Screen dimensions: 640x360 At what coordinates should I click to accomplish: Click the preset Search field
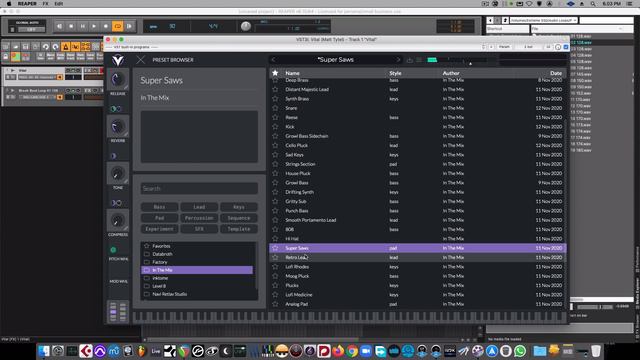coord(199,189)
